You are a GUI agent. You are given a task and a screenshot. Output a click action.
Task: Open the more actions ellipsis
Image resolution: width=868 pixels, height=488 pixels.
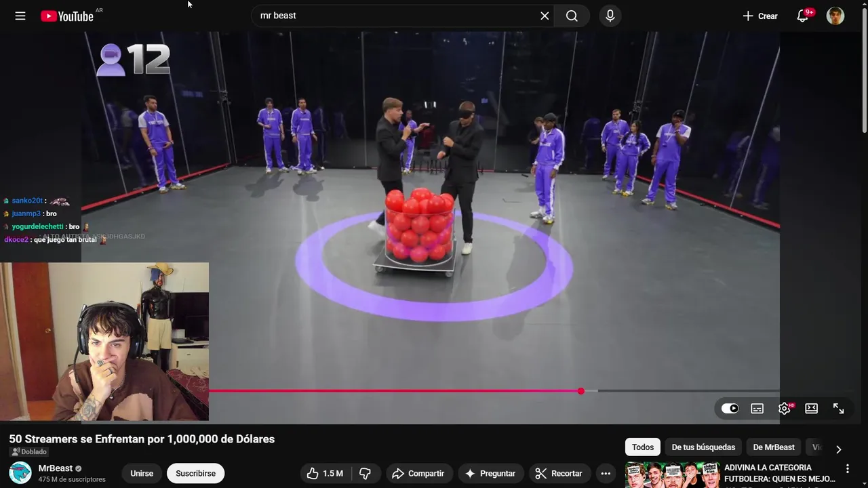coord(606,473)
